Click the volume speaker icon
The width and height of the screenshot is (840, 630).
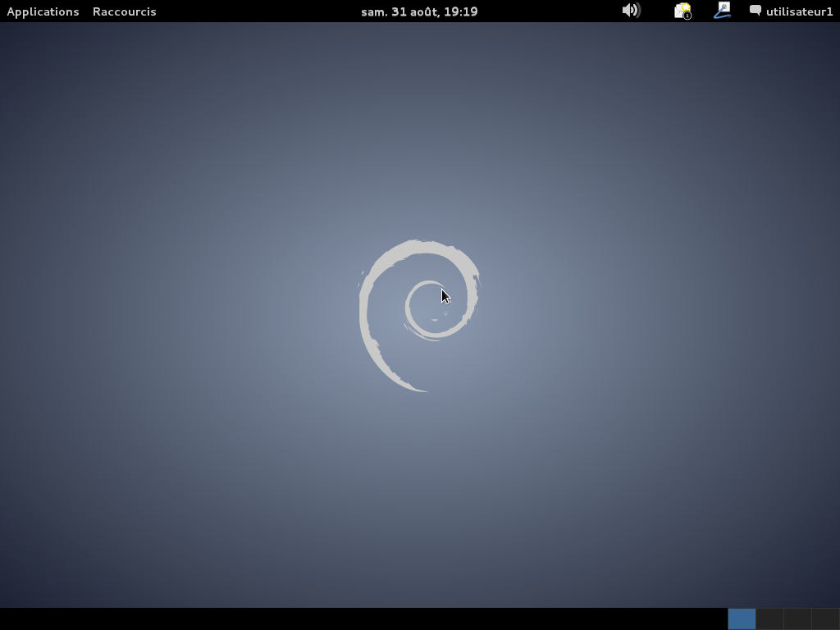pos(630,11)
